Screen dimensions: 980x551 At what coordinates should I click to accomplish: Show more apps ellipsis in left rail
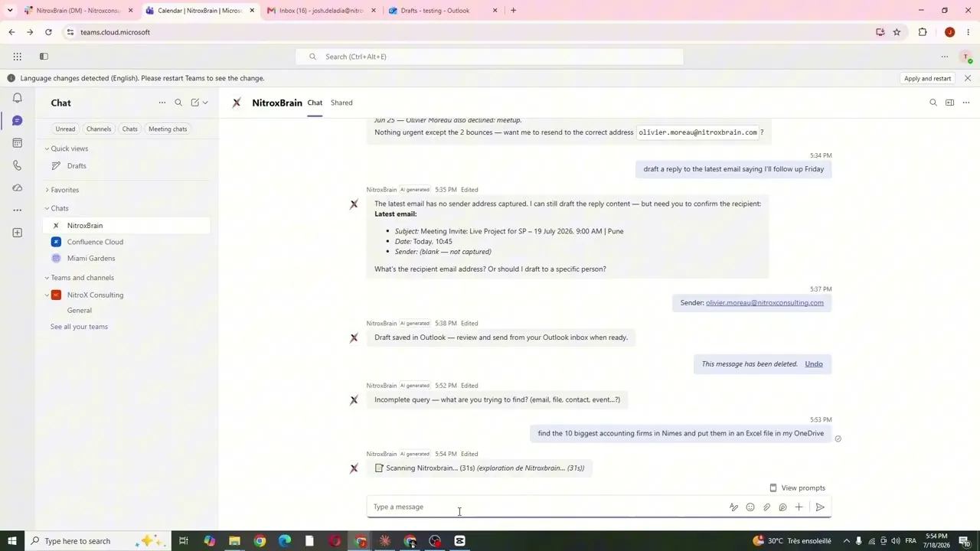(17, 210)
